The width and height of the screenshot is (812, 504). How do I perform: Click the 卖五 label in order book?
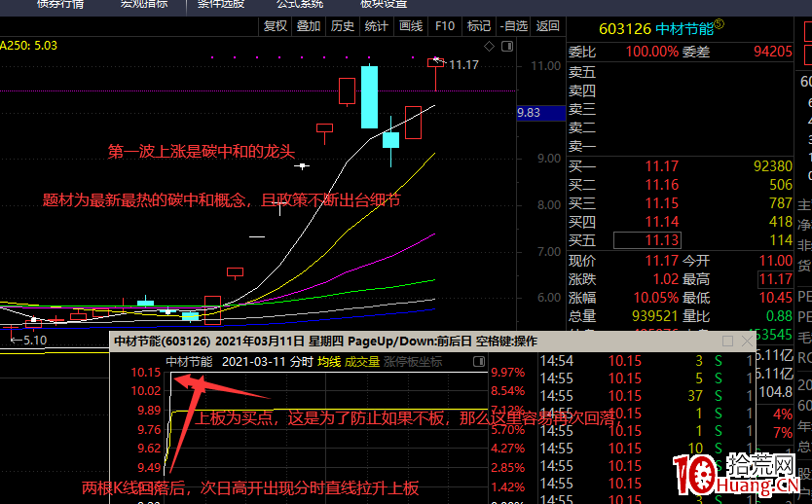coord(582,72)
